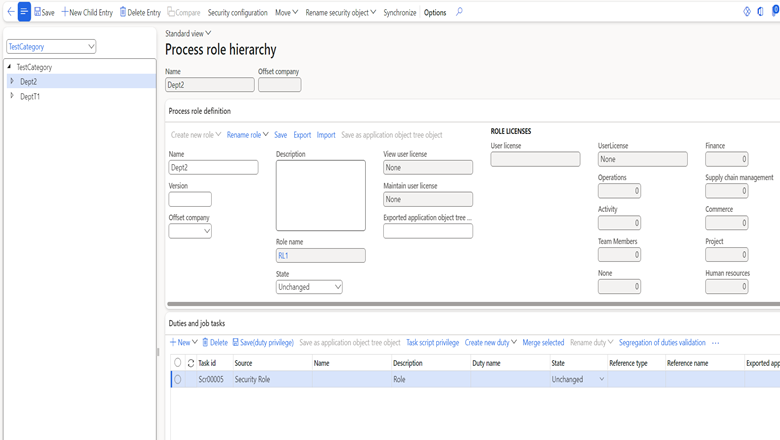Click Segregation of duties validation
The width and height of the screenshot is (780, 440).
coord(662,343)
